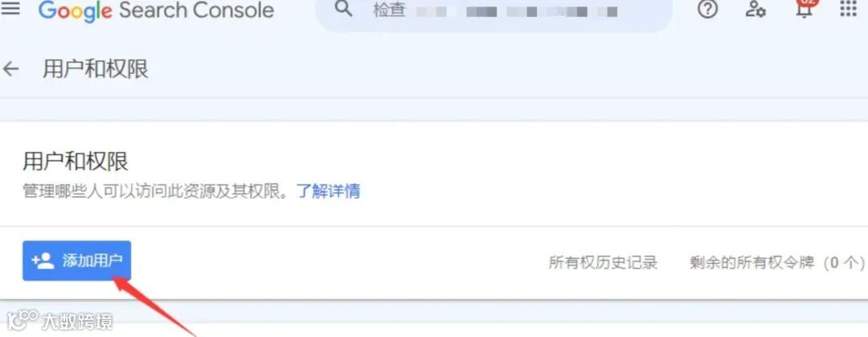
Task: Click the red notification count badge
Action: (808, 2)
